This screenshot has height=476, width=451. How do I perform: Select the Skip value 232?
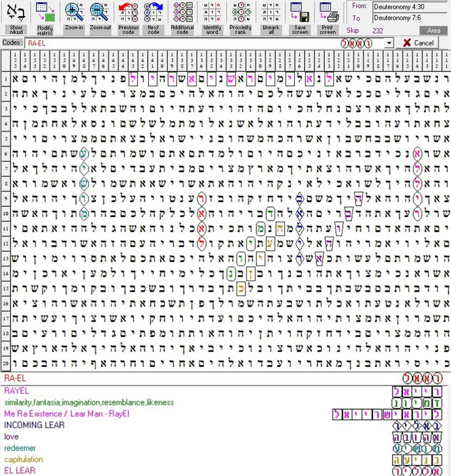pyautogui.click(x=377, y=31)
